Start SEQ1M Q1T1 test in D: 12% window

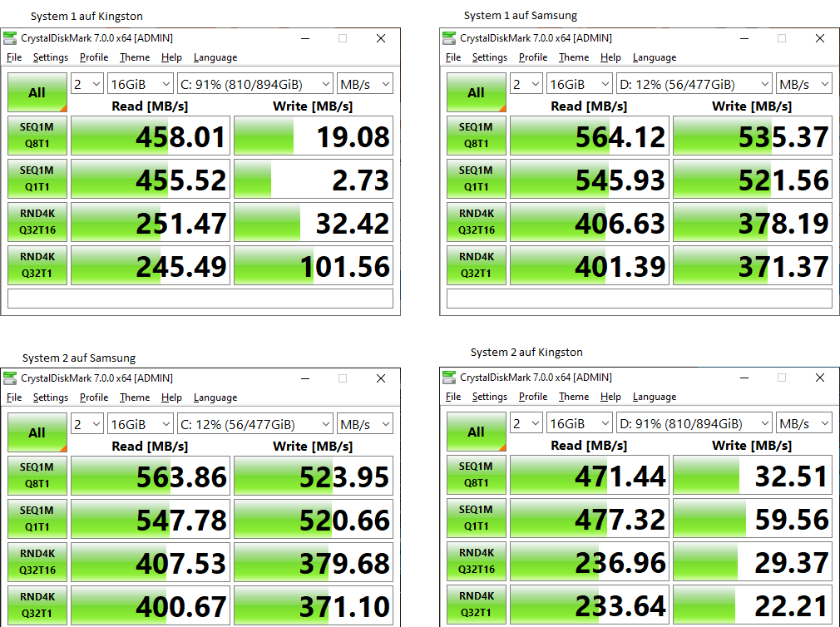[477, 179]
